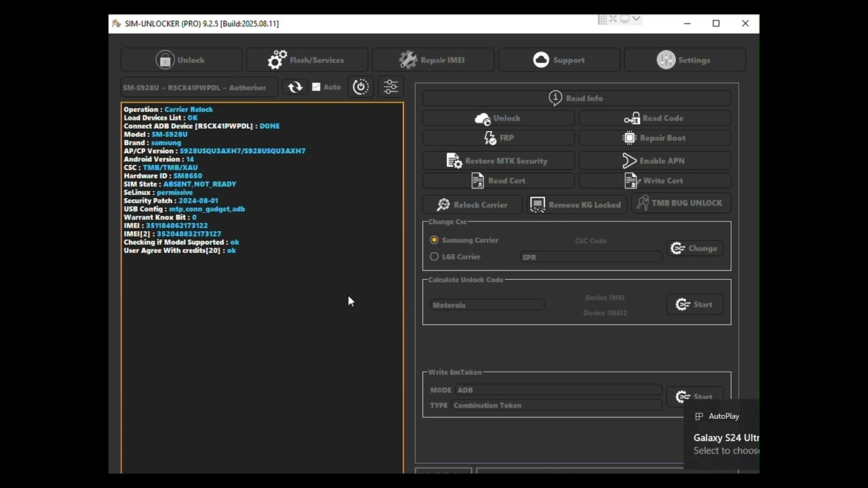The height and width of the screenshot is (488, 868).
Task: Open the SPR carrier dropdown
Action: 591,258
